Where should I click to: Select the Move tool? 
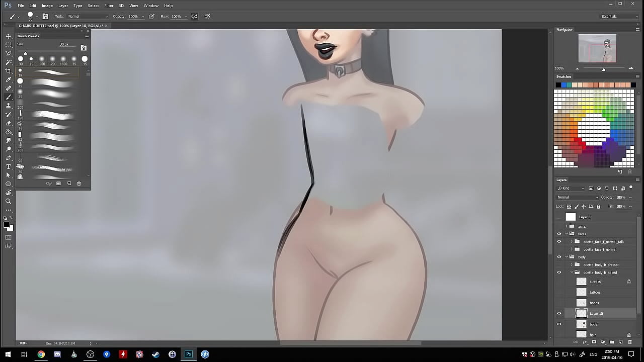point(9,36)
